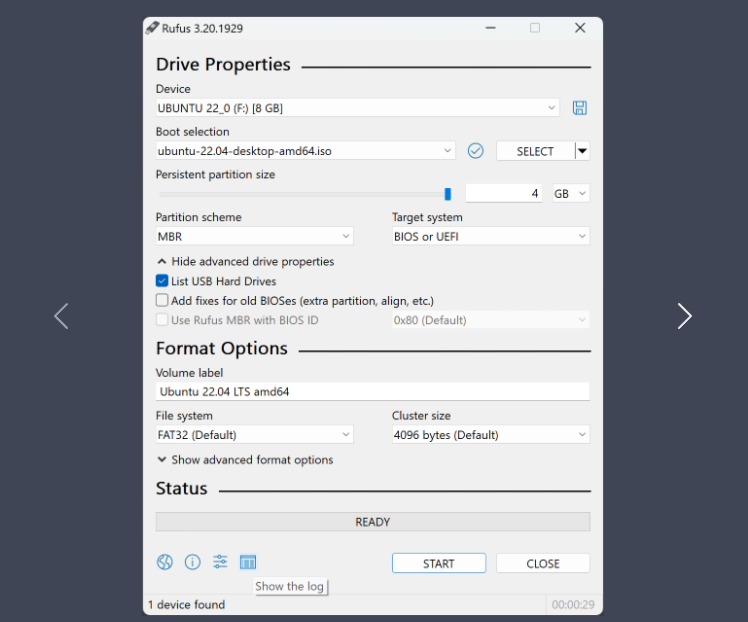Open the SELECT button split arrow

(x=582, y=151)
